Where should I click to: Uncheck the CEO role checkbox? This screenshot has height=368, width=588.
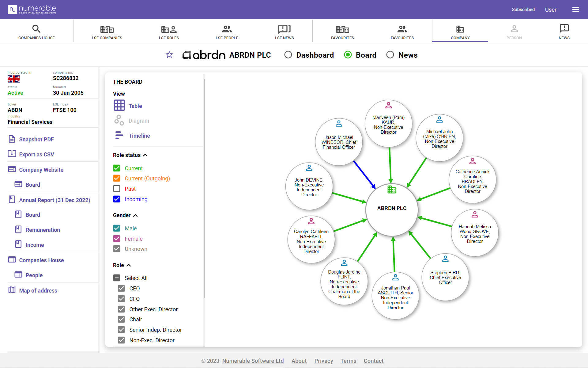point(121,288)
